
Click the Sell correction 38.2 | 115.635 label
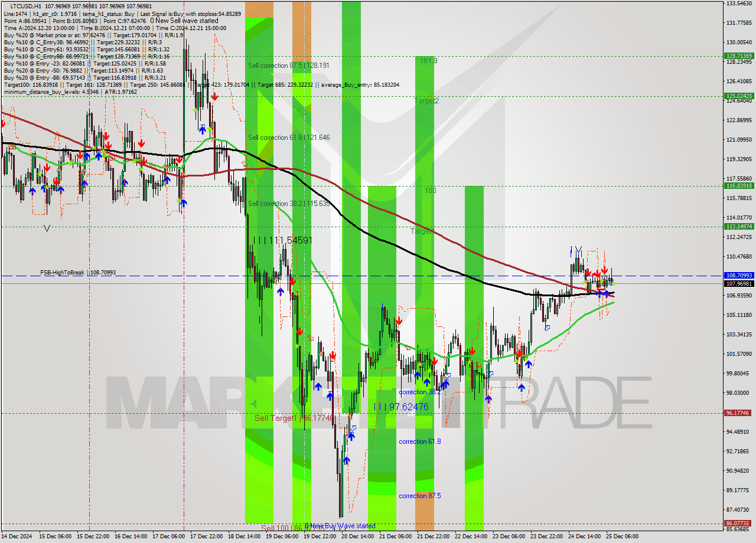coord(289,204)
